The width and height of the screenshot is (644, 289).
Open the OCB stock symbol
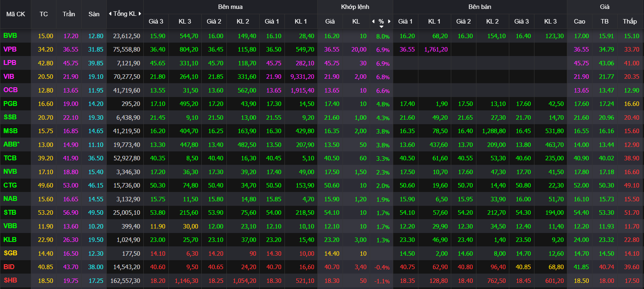click(x=11, y=90)
